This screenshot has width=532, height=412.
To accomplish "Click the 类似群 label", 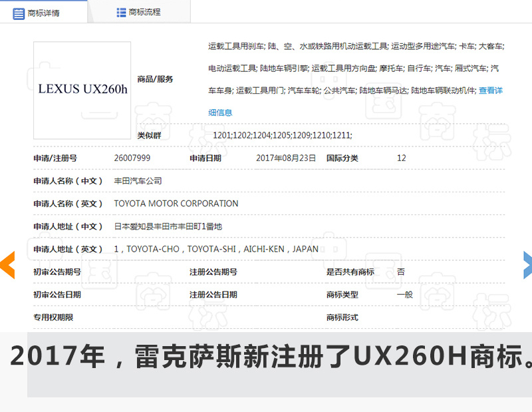I will (x=149, y=136).
